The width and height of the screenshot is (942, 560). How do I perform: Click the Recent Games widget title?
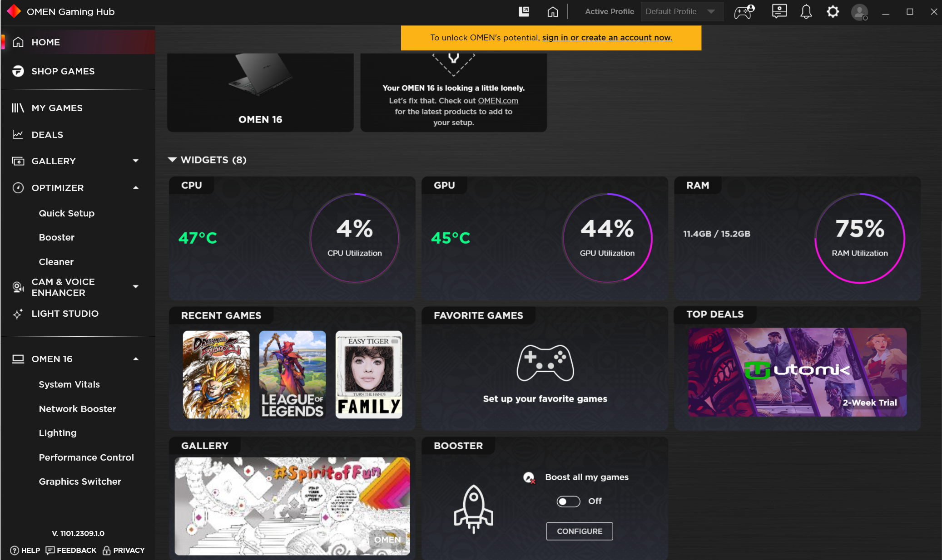(x=221, y=316)
